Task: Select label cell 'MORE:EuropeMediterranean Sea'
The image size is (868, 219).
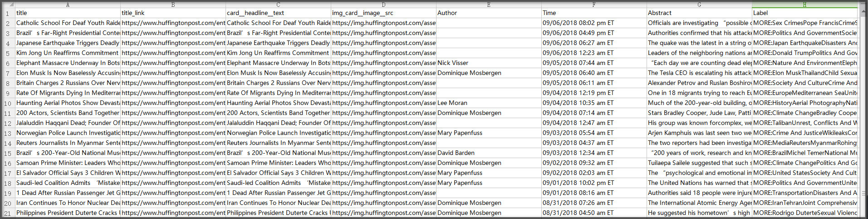Action: 804,93
